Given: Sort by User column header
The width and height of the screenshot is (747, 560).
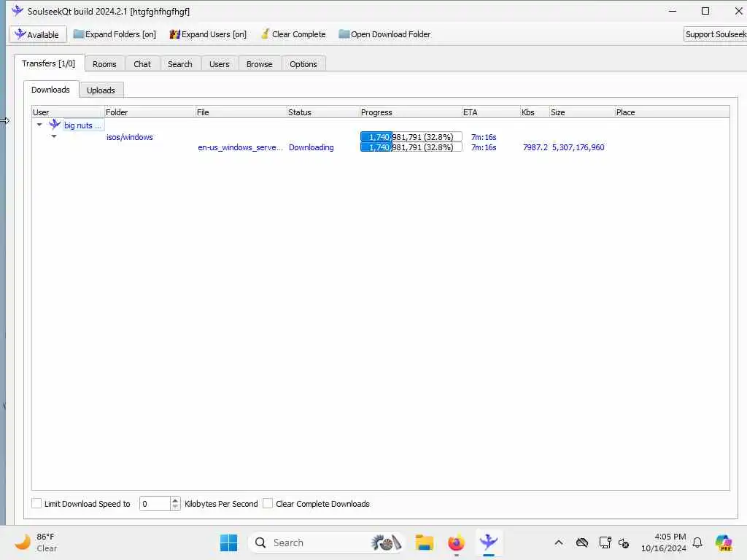Looking at the screenshot, I should [68, 112].
